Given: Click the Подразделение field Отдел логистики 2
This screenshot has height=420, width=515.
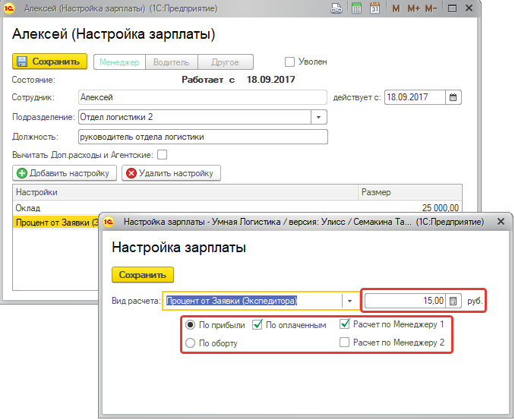Looking at the screenshot, I should [194, 117].
